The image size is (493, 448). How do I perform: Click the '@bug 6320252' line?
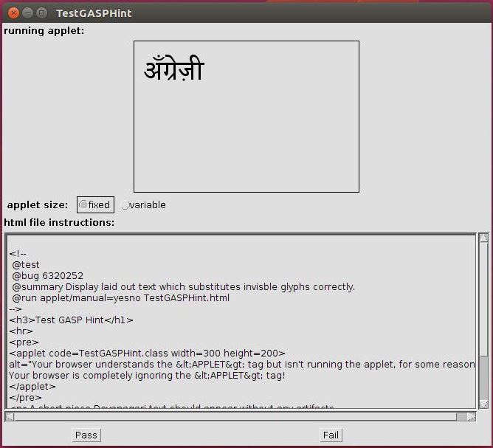(47, 276)
